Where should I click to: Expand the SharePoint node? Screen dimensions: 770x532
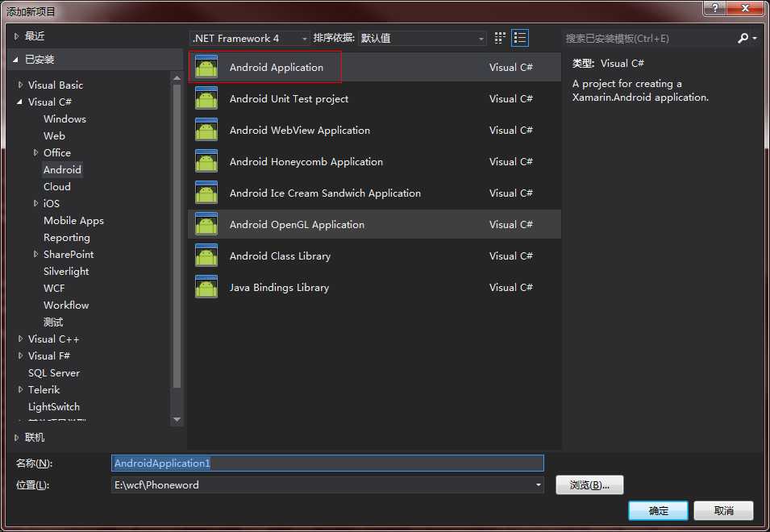point(35,254)
